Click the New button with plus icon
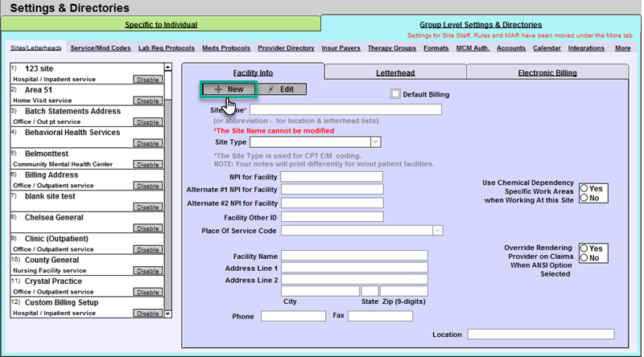Screen dimensions: 644x357 pos(229,89)
